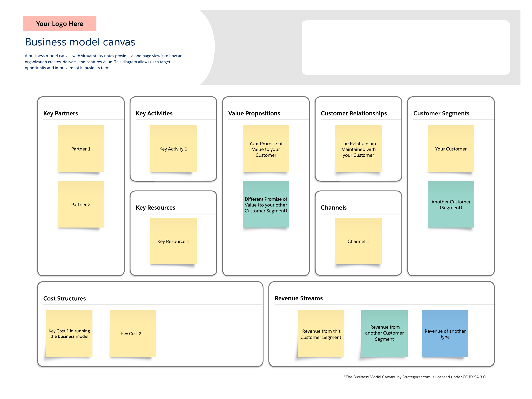Select the Channel 1 sticky note
The height and width of the screenshot is (399, 532).
coord(358,241)
